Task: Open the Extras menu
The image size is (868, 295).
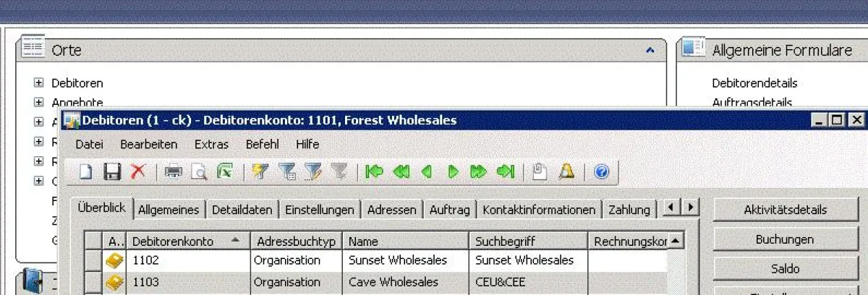Action: click(211, 144)
